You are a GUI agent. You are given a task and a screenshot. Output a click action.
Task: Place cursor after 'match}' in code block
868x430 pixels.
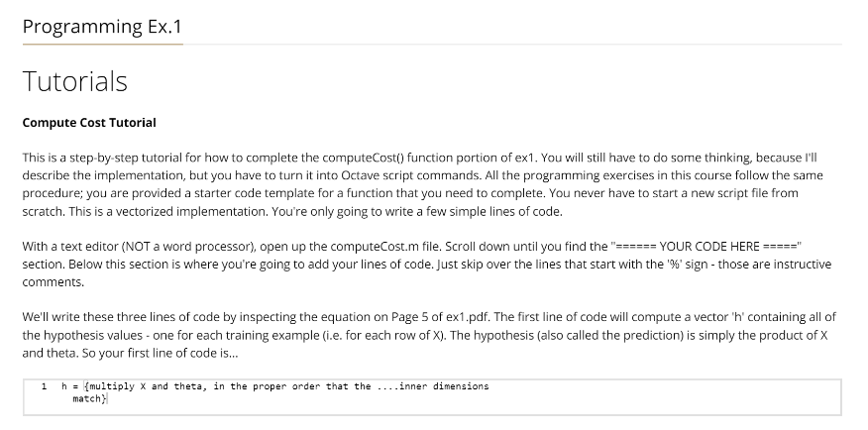pos(107,398)
